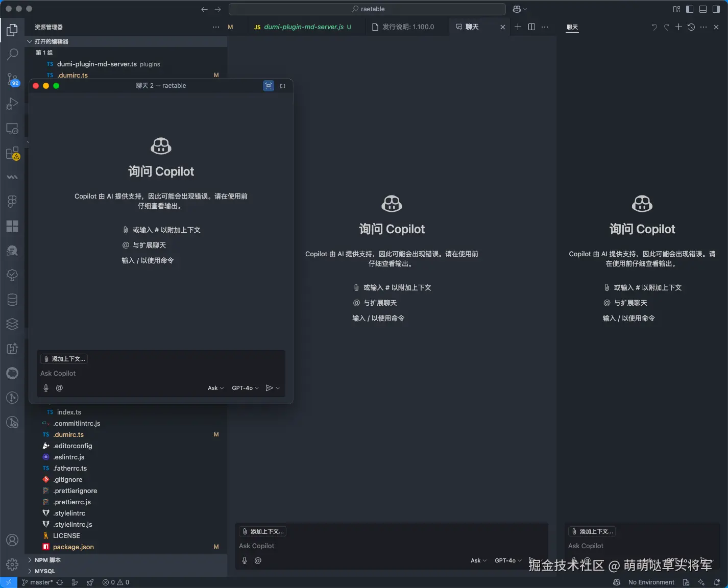Open the Accounts icon in the activity bar
This screenshot has height=588, width=728.
[12, 540]
